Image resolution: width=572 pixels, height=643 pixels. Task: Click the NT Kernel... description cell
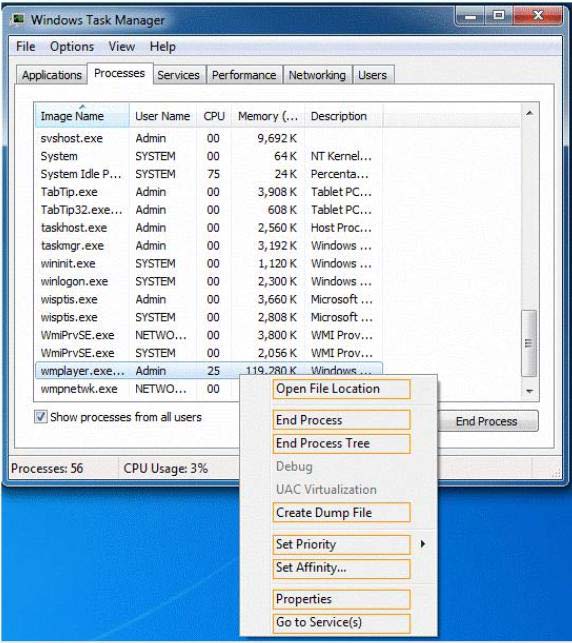tap(341, 156)
